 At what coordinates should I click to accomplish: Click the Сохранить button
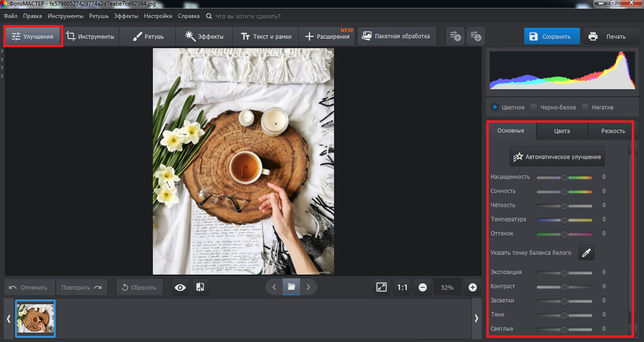(551, 37)
